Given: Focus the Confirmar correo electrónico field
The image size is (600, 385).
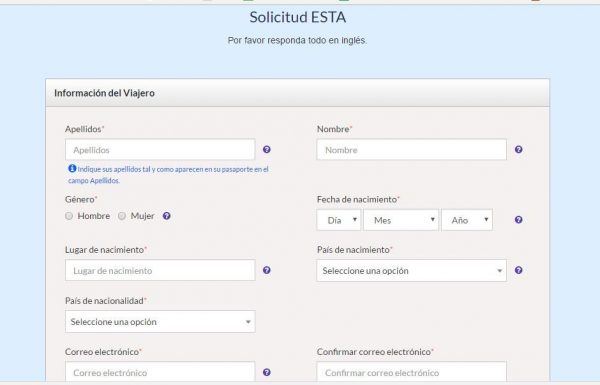Looking at the screenshot, I should (412, 372).
